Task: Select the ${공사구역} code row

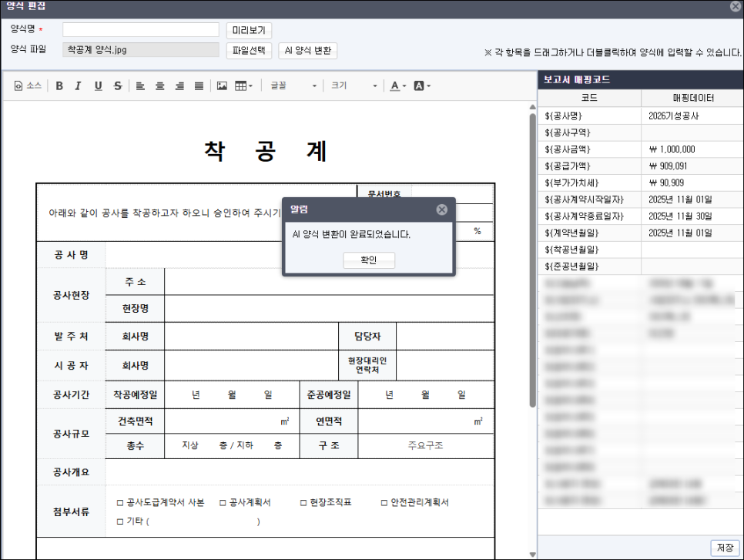Action: pos(641,133)
